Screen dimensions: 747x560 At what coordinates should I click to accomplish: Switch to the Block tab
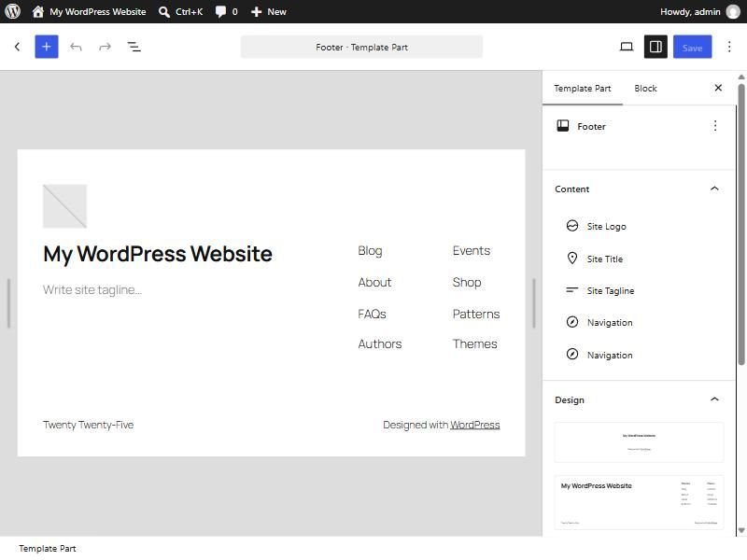[x=645, y=89]
